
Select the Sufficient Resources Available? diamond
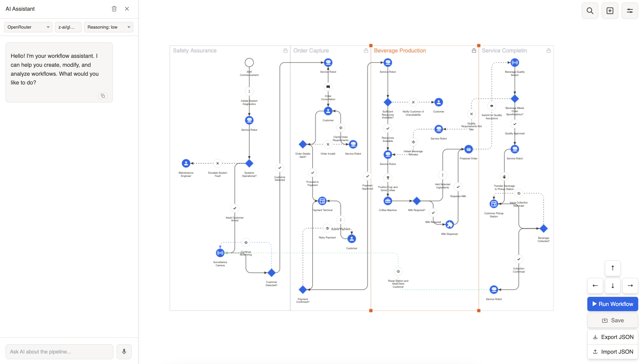tap(388, 102)
